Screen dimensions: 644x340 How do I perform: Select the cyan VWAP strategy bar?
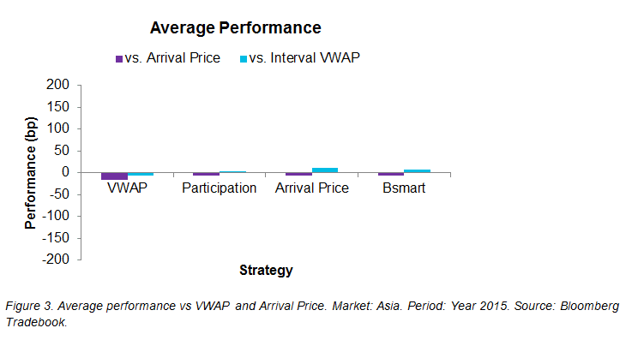[x=141, y=174]
